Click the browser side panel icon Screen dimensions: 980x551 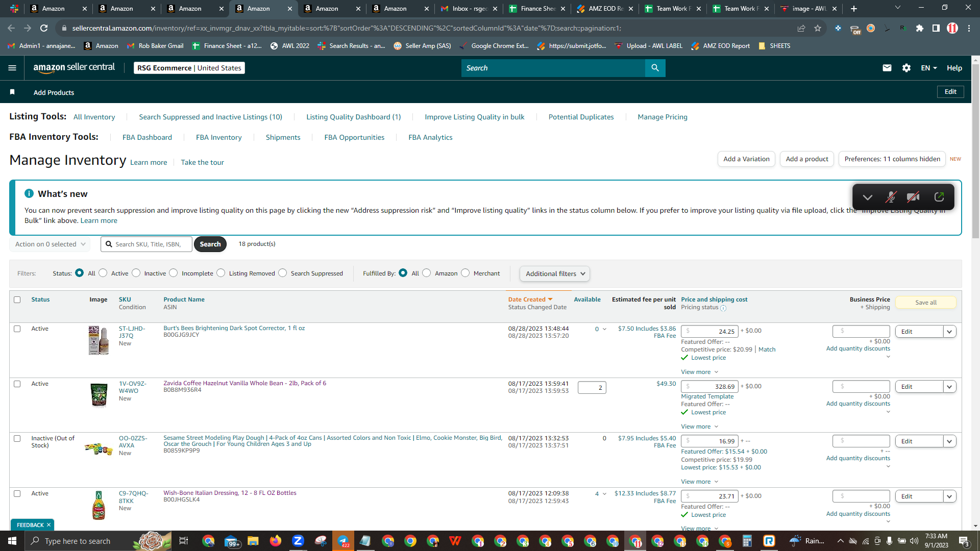pyautogui.click(x=936, y=28)
